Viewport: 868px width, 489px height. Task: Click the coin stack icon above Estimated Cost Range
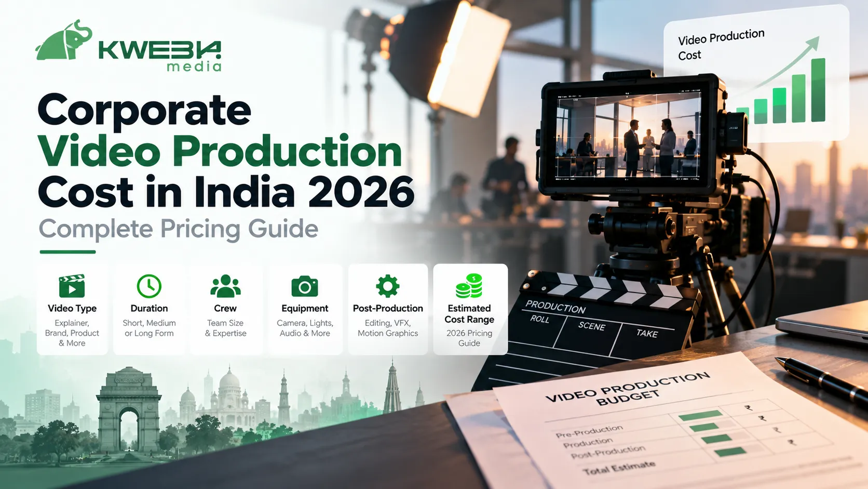(469, 286)
